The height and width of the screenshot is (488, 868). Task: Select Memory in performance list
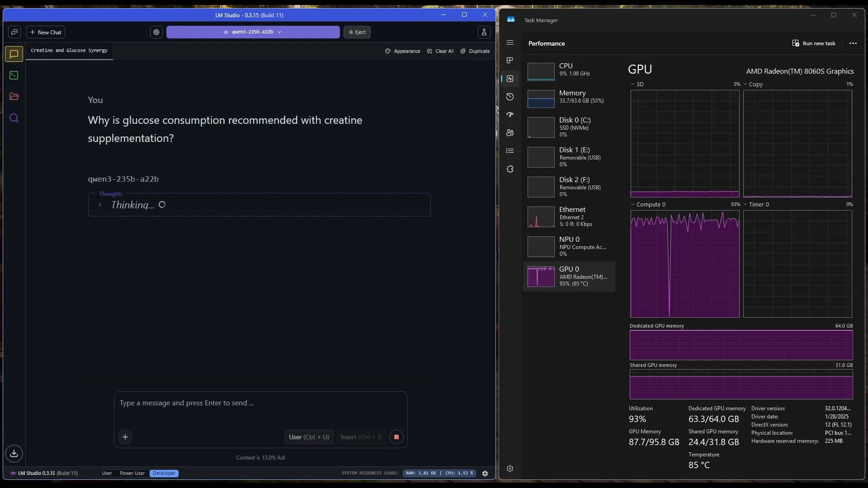click(569, 99)
